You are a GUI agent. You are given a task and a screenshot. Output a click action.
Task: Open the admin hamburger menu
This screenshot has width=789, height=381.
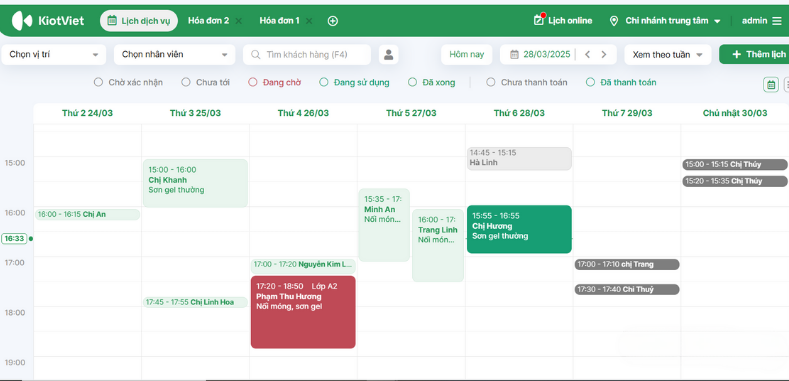coord(777,21)
